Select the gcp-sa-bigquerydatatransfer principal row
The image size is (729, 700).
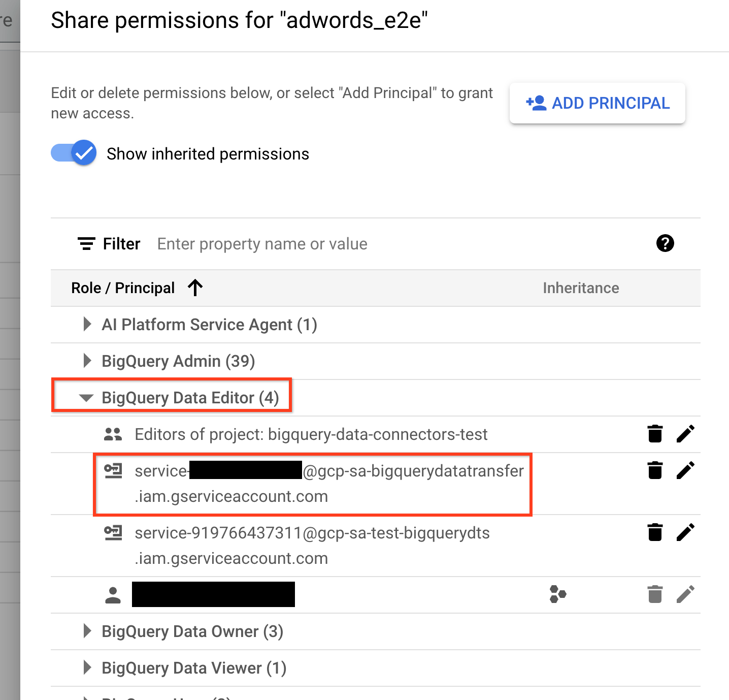[329, 483]
